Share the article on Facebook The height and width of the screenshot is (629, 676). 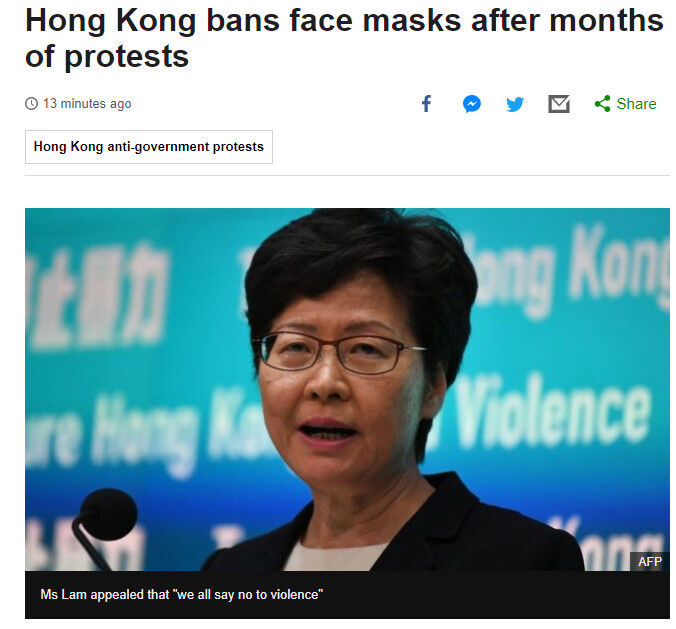tap(426, 104)
